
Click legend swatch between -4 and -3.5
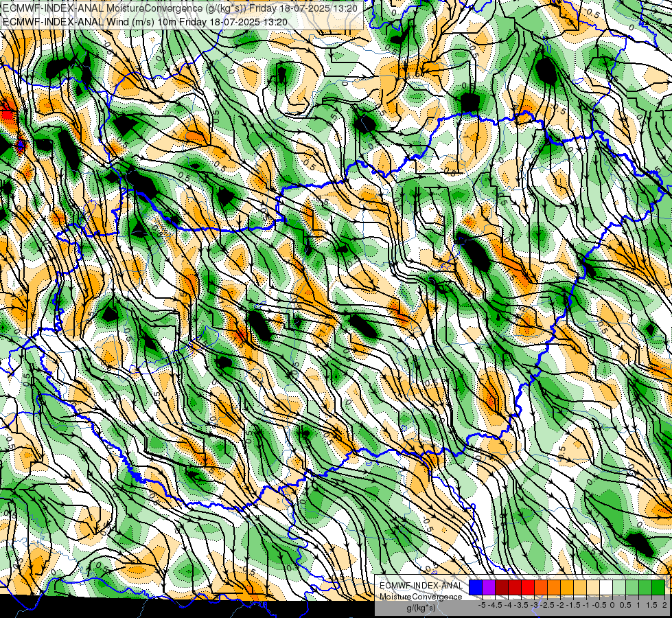tap(515, 587)
